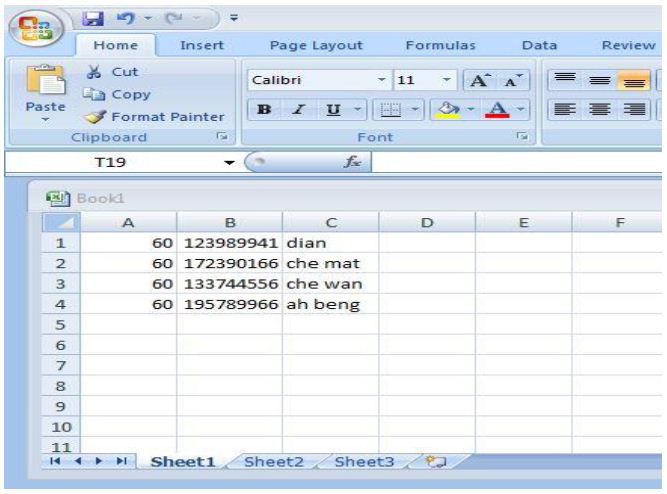Apply the red Font Color
667x494 pixels.
tap(497, 109)
